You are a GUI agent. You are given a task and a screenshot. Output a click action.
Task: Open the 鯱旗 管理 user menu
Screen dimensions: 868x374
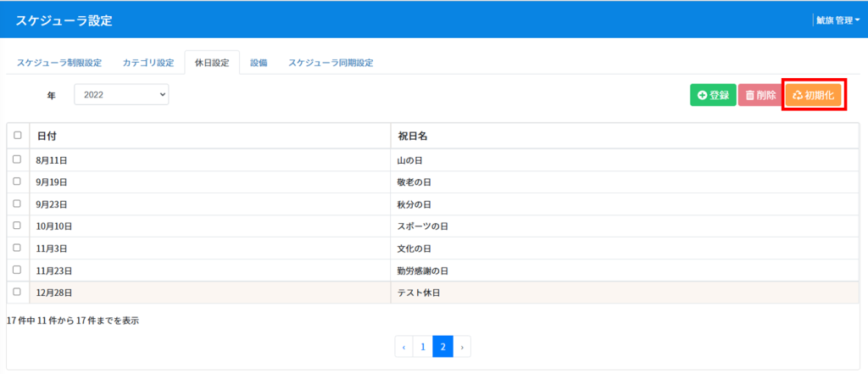[x=837, y=20]
